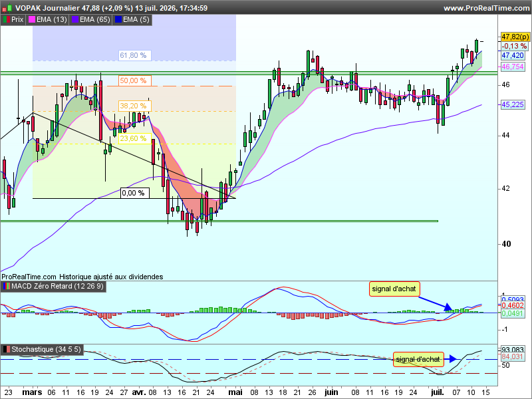Click the 61,80 % Fibonacci level label

135,55
